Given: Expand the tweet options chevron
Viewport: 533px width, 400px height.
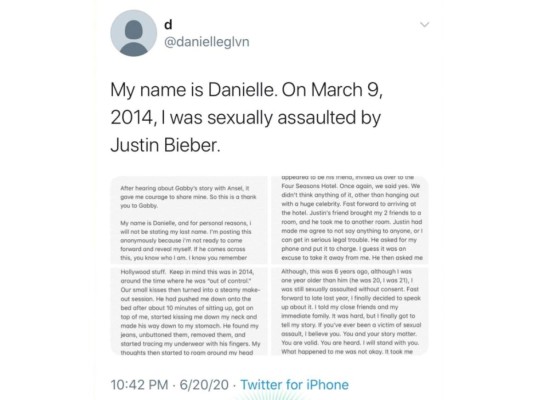Looking at the screenshot, I should pos(425,24).
